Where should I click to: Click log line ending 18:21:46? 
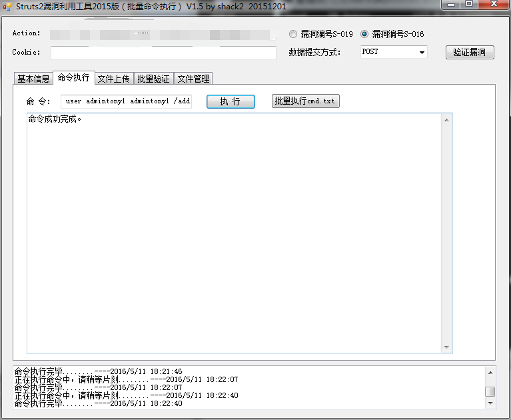pos(99,371)
